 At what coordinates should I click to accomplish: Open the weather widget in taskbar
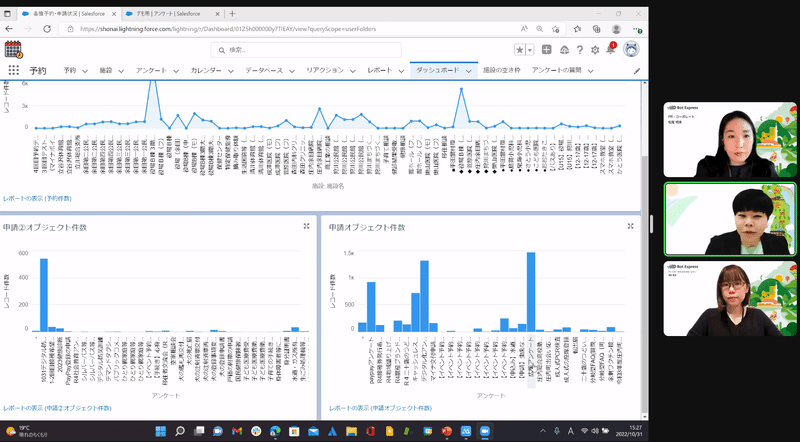[x=27, y=431]
